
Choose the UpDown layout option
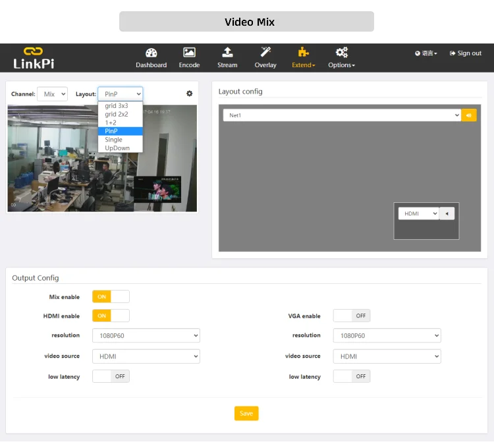(x=117, y=148)
